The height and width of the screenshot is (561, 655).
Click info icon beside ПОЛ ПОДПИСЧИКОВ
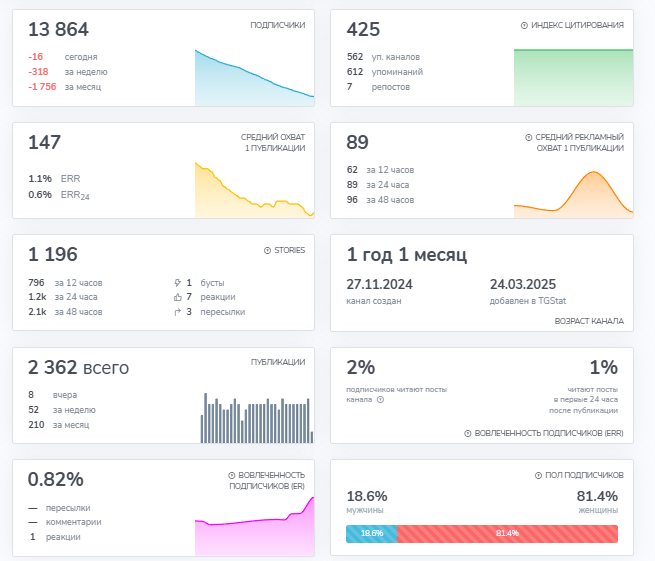[540, 475]
